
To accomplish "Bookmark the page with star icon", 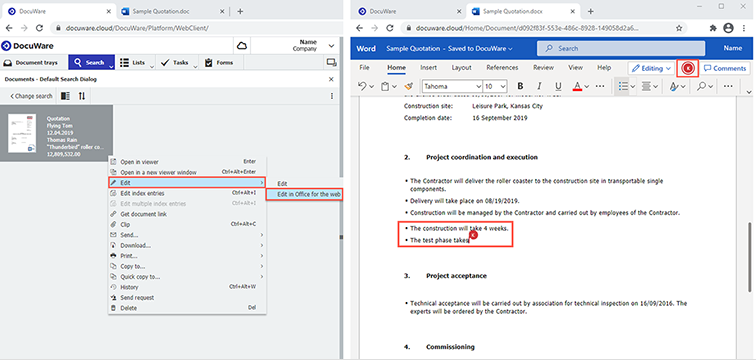I will tap(679, 28).
